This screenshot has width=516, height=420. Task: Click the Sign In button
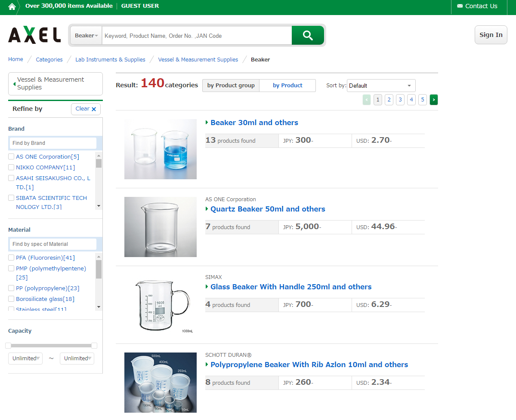pos(491,35)
